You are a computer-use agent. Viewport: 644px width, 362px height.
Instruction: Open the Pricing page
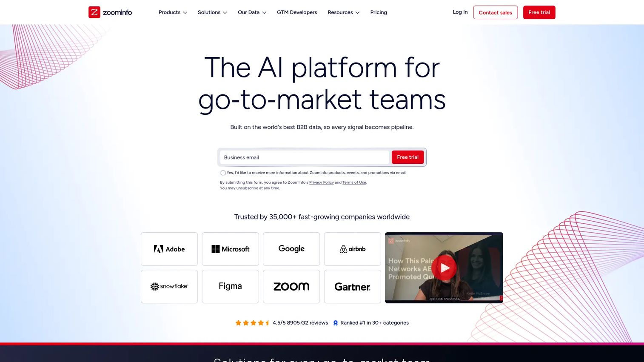tap(379, 12)
